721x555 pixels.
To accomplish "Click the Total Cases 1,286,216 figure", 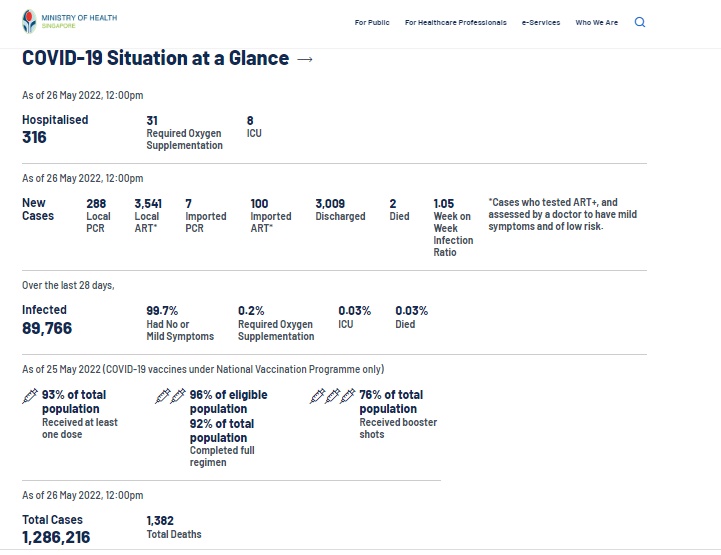I will (56, 537).
